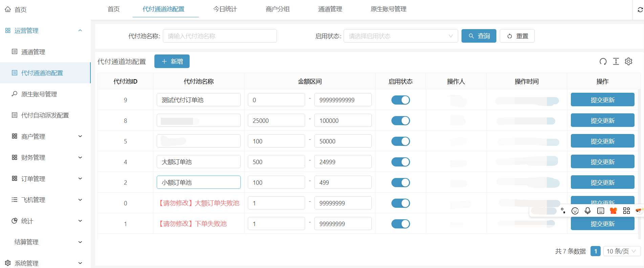Viewport: 644px width, 268px height.
Task: Click the home icon in sidebar
Action: 8,9
